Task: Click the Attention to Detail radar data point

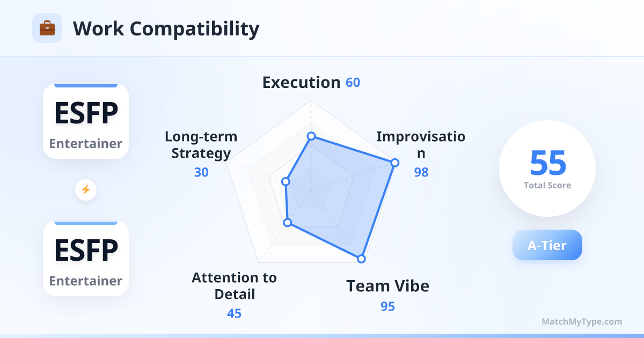Action: (288, 223)
